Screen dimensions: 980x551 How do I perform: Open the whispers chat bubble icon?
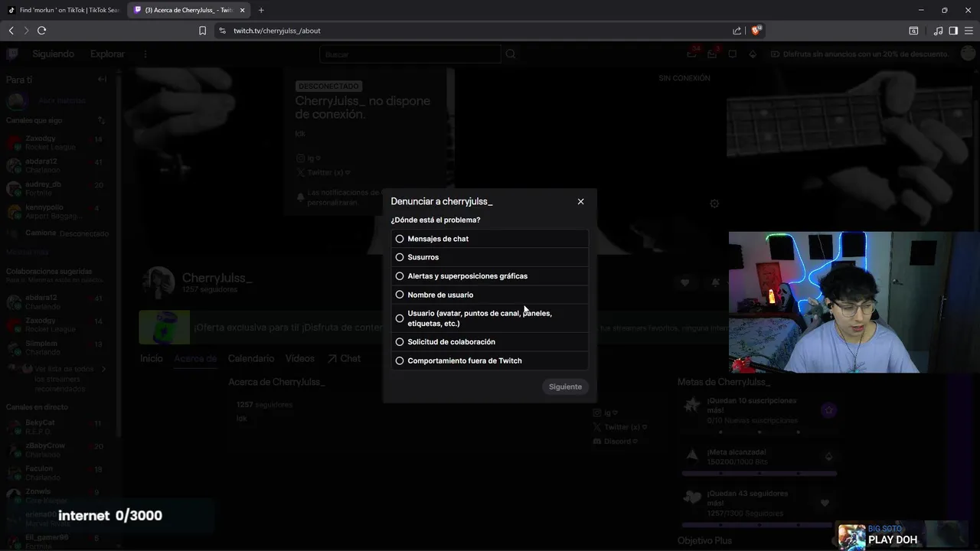[733, 54]
